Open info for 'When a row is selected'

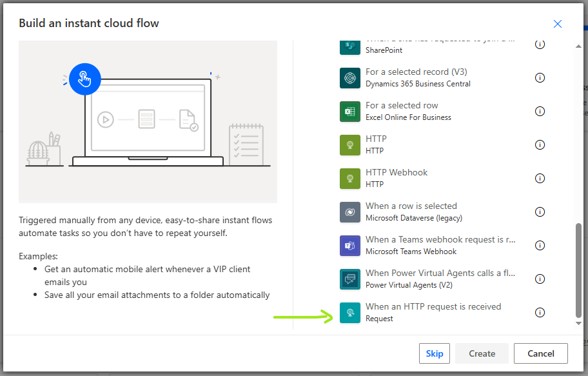click(540, 212)
